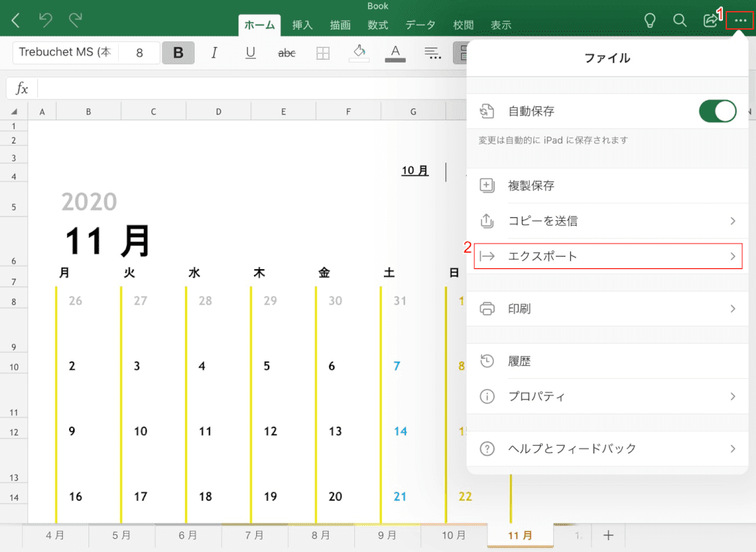The width and height of the screenshot is (756, 552).
Task: Expand the エクスポート chevron
Action: (733, 256)
